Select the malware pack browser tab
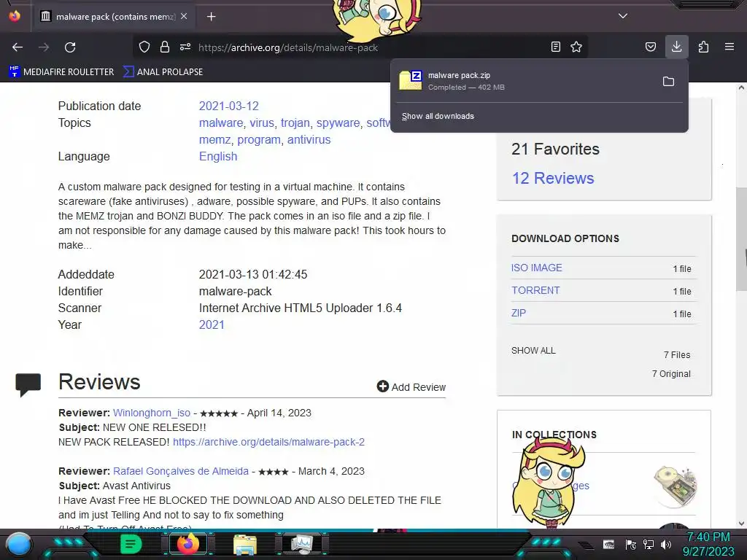747x560 pixels. [115, 17]
